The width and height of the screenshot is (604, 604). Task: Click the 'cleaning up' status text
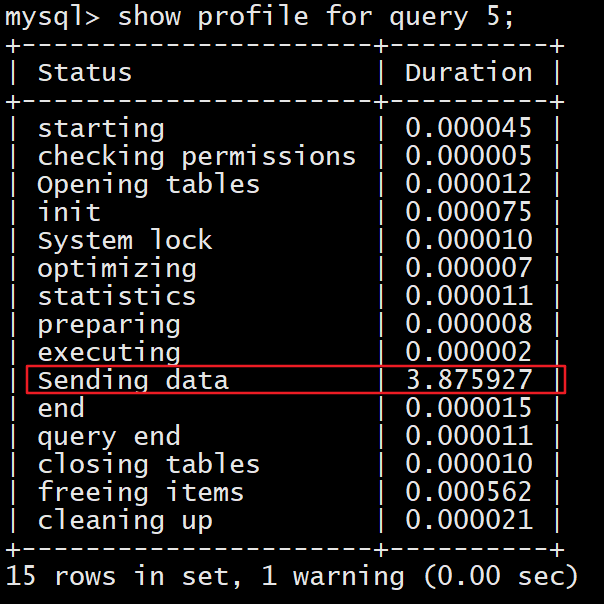click(x=125, y=521)
